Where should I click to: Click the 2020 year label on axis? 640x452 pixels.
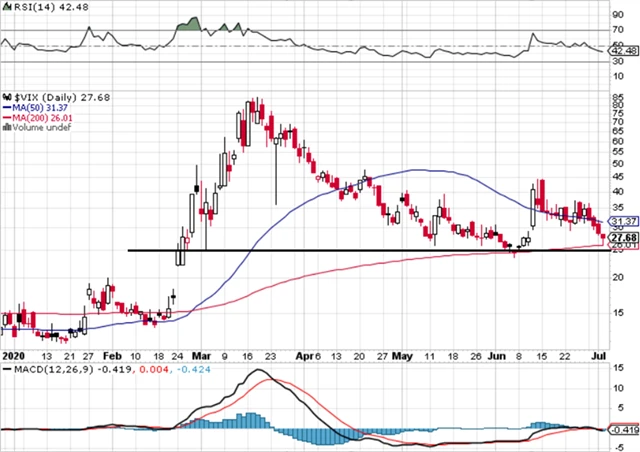(12, 355)
